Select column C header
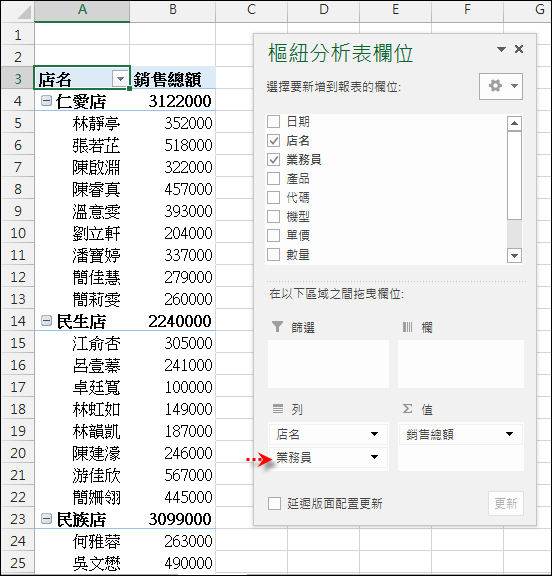Image resolution: width=552 pixels, height=576 pixels. coord(252,11)
